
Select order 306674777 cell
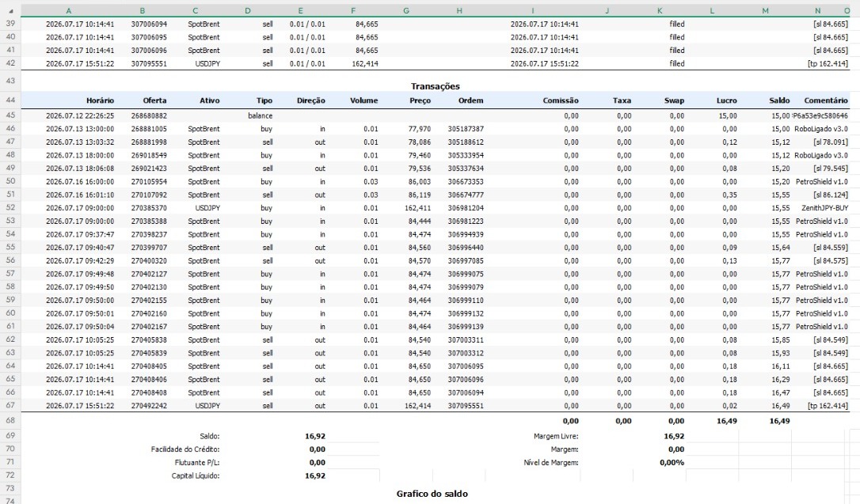point(466,195)
